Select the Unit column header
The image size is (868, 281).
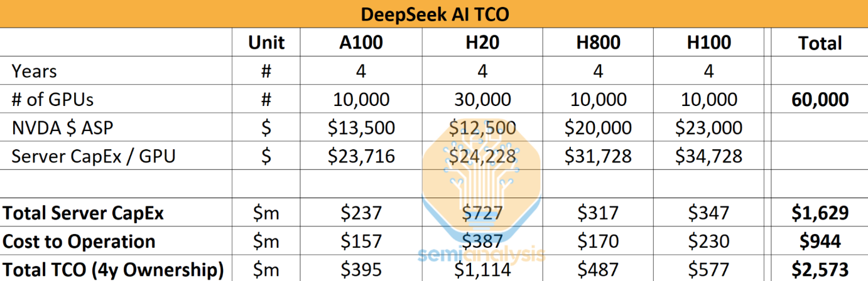click(266, 42)
